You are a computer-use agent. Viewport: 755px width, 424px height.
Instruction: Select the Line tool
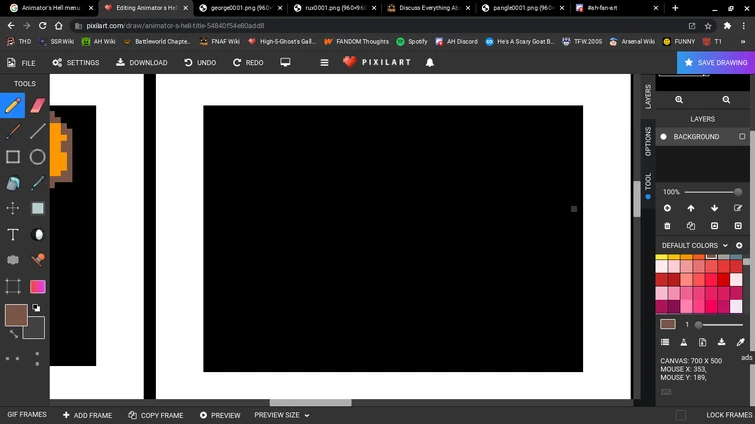click(x=38, y=131)
